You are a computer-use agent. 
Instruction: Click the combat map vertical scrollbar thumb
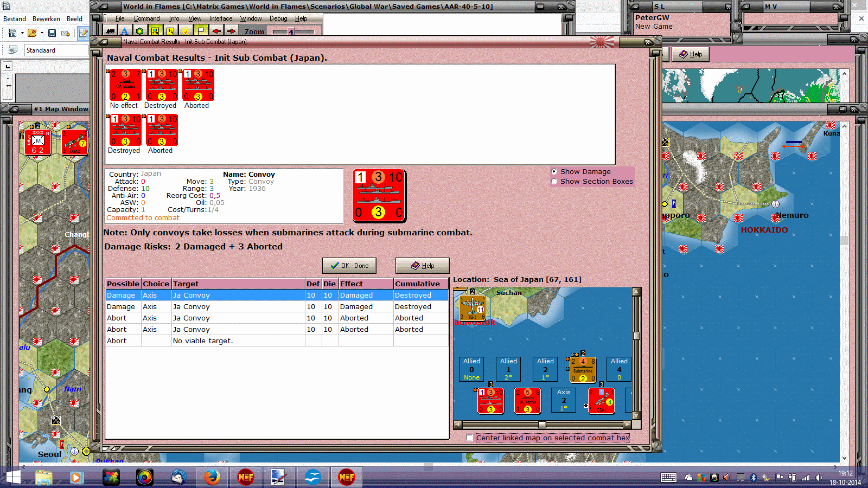(637, 335)
